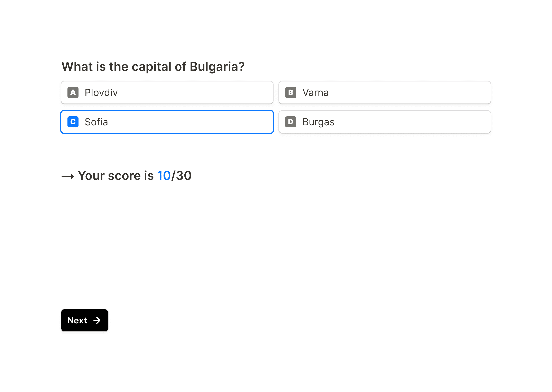Viewport: 552px width, 392px height.
Task: Select the Plovdiv answer option
Action: click(x=167, y=92)
